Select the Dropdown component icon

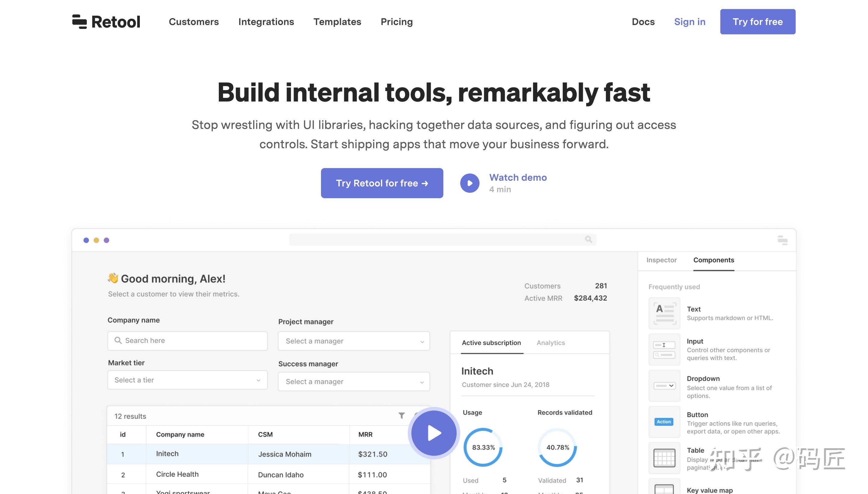point(664,386)
